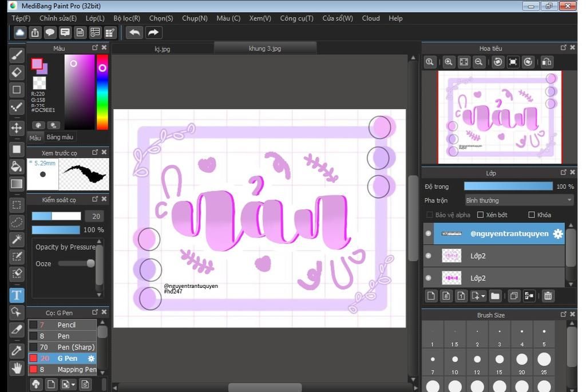586x392 pixels.
Task: Select the Brush tool in the left toolbar
Action: point(17,56)
